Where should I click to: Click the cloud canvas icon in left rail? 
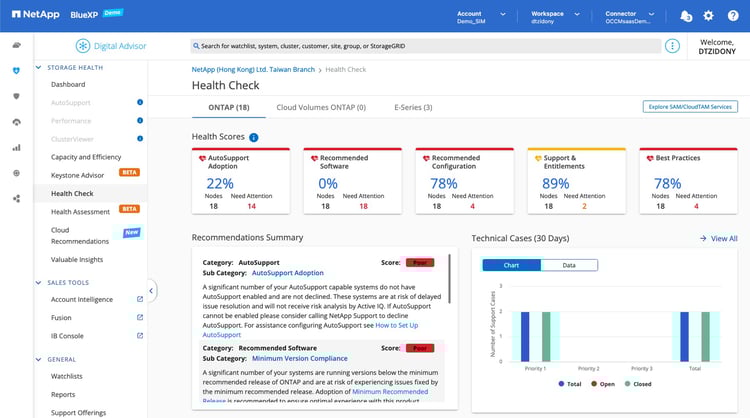pyautogui.click(x=16, y=45)
